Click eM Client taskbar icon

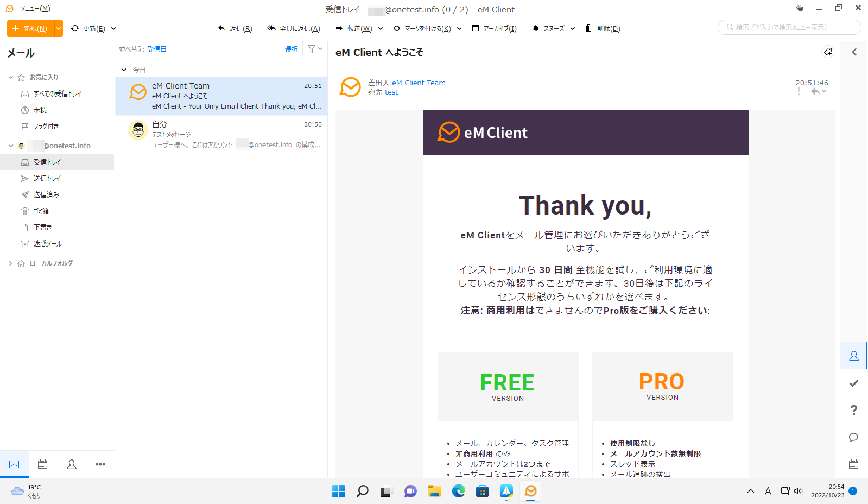[530, 491]
